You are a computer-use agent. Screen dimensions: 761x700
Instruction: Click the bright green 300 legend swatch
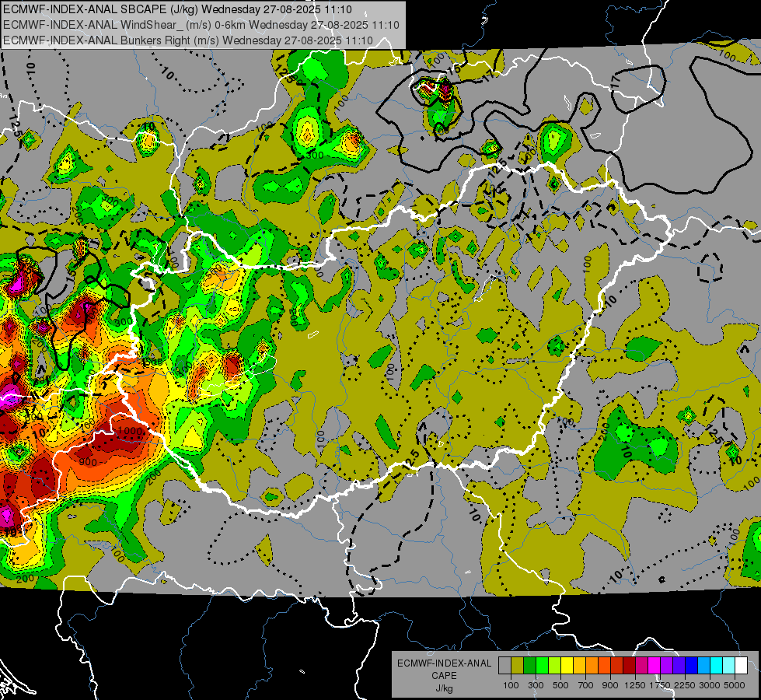[542, 665]
